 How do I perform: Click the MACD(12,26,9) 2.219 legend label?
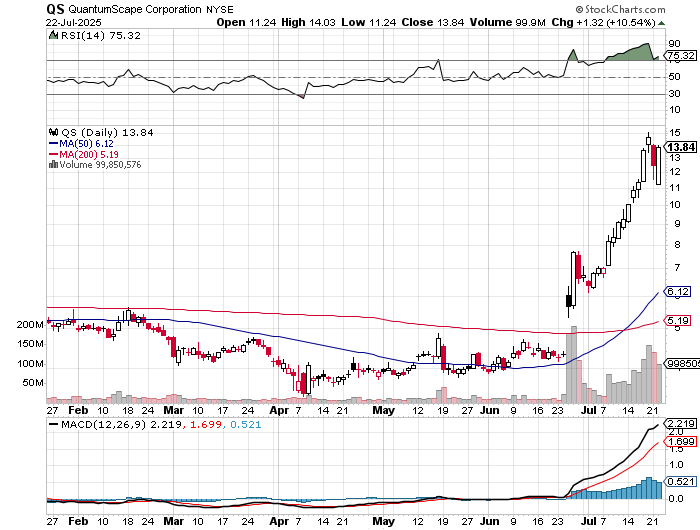click(x=121, y=424)
